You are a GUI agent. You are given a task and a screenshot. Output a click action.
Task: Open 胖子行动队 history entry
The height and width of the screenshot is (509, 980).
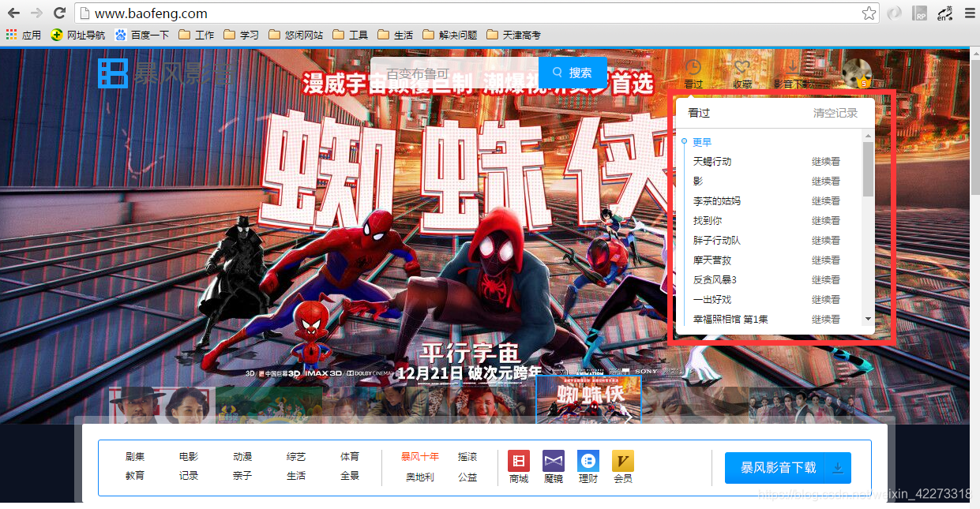click(717, 241)
